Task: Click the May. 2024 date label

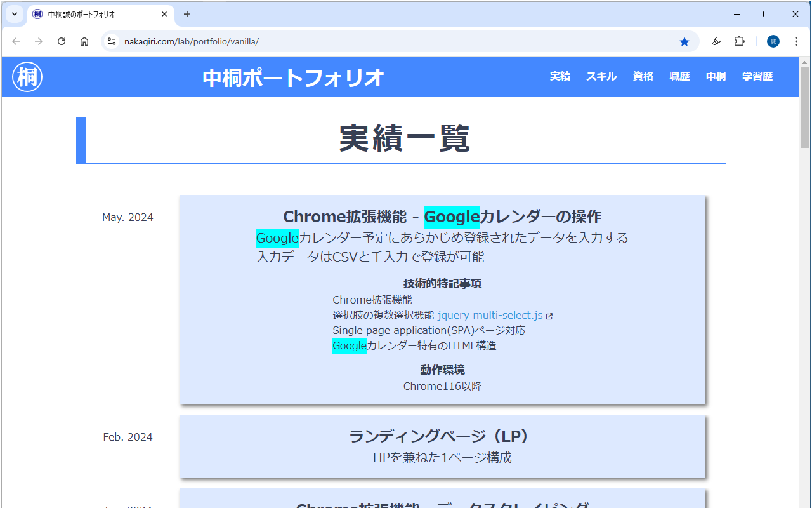Action: [128, 217]
